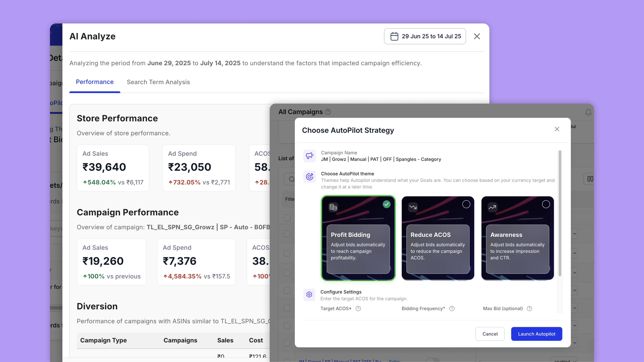Select the Reduce ACOS radio button

coord(466,204)
